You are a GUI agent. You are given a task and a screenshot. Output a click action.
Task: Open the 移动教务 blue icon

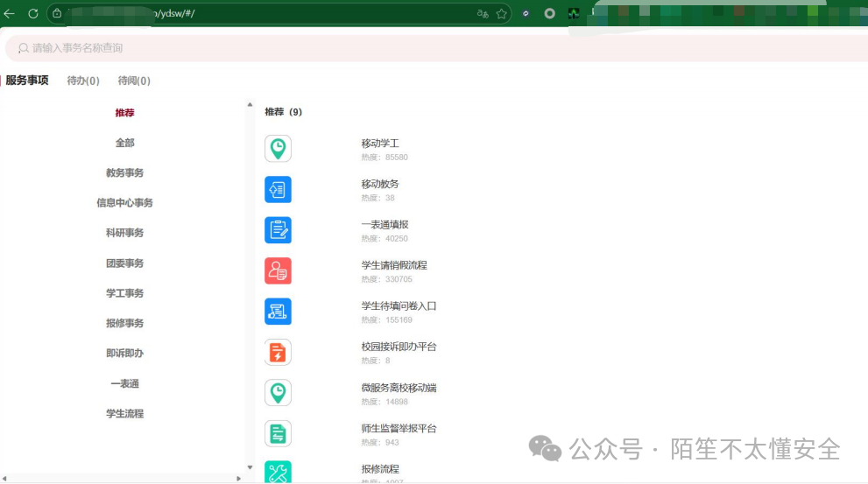[278, 190]
